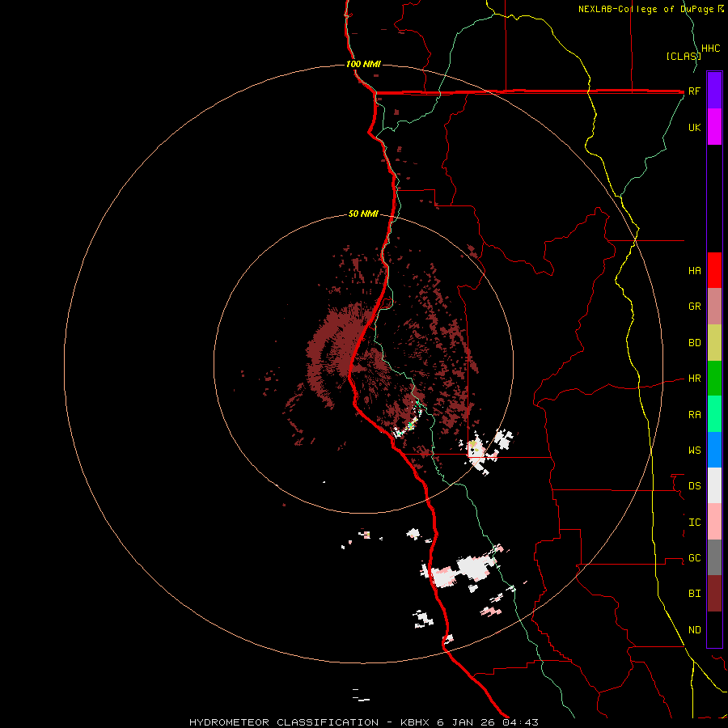The image size is (728, 728).
Task: Click the "50 NMI" range ring label
Action: point(363,214)
